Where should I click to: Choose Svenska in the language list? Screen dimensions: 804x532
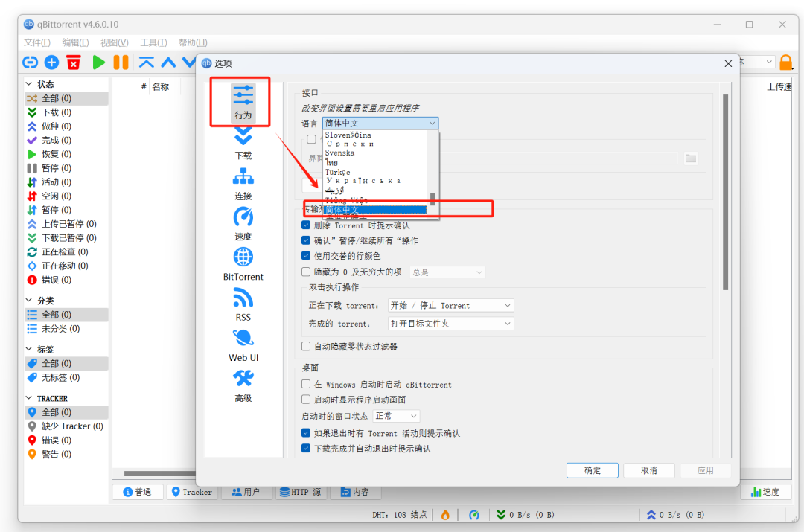[374, 153]
